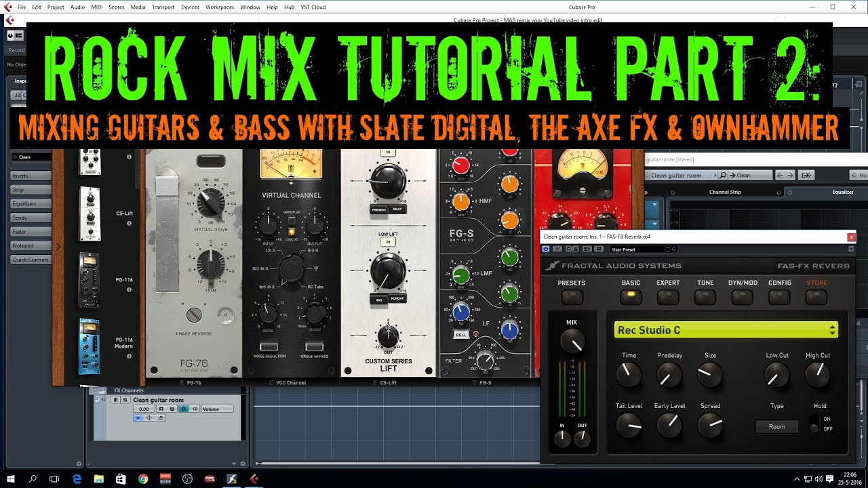This screenshot has height=488, width=868.
Task: Click the reverb Predelay knob
Action: [x=669, y=374]
